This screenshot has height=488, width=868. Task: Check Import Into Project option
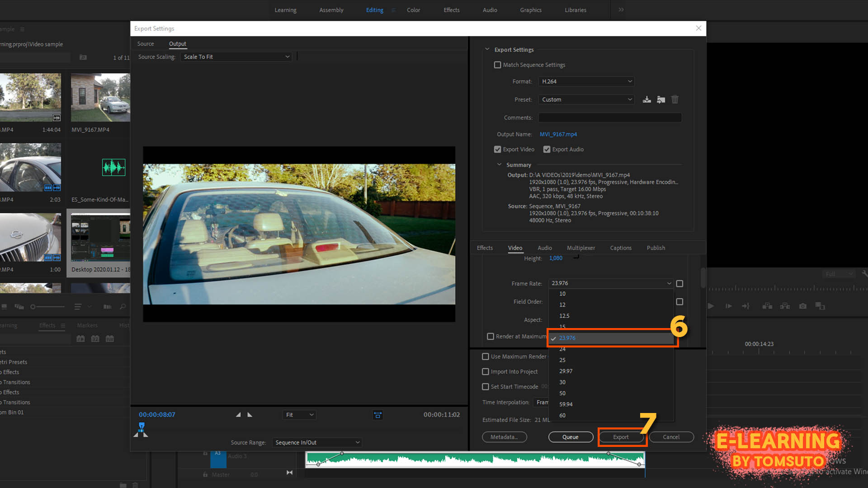point(486,372)
